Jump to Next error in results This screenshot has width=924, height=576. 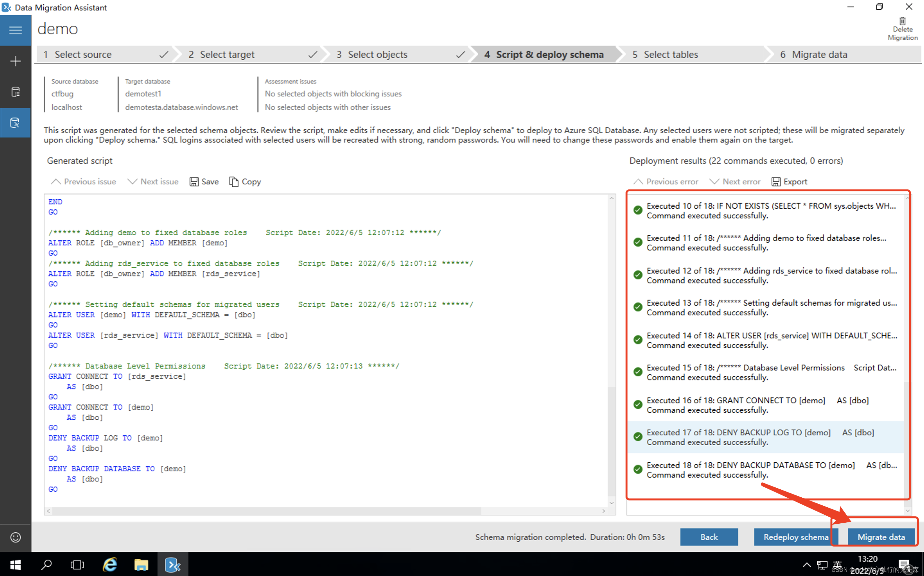tap(734, 182)
